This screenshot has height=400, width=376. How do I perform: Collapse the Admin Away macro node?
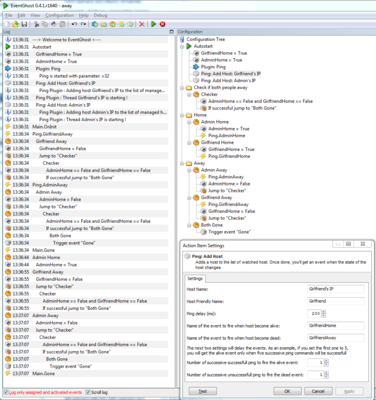coord(189,170)
